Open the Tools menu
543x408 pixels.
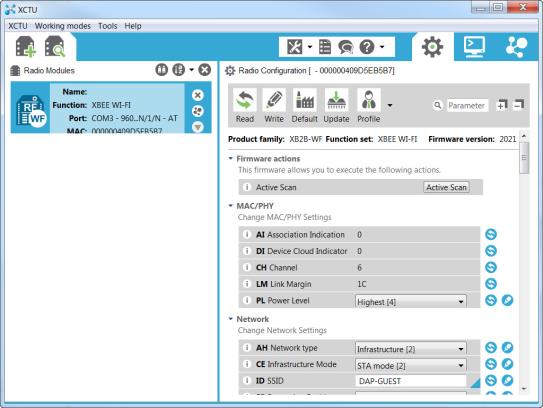click(108, 26)
